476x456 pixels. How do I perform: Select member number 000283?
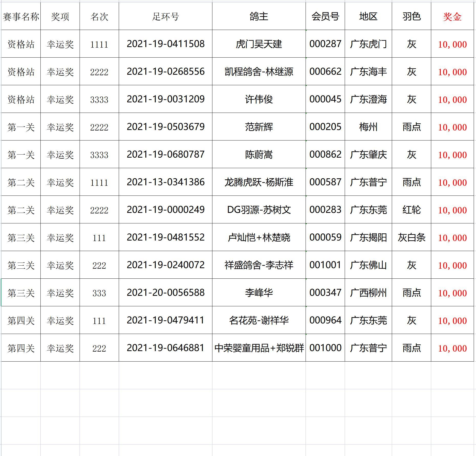(325, 210)
